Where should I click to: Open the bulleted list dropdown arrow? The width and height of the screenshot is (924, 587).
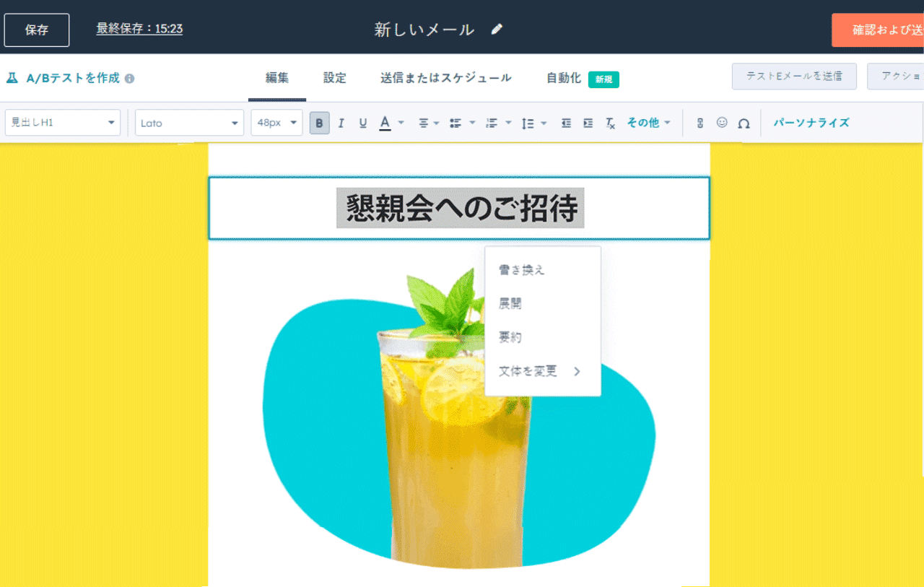pyautogui.click(x=472, y=123)
